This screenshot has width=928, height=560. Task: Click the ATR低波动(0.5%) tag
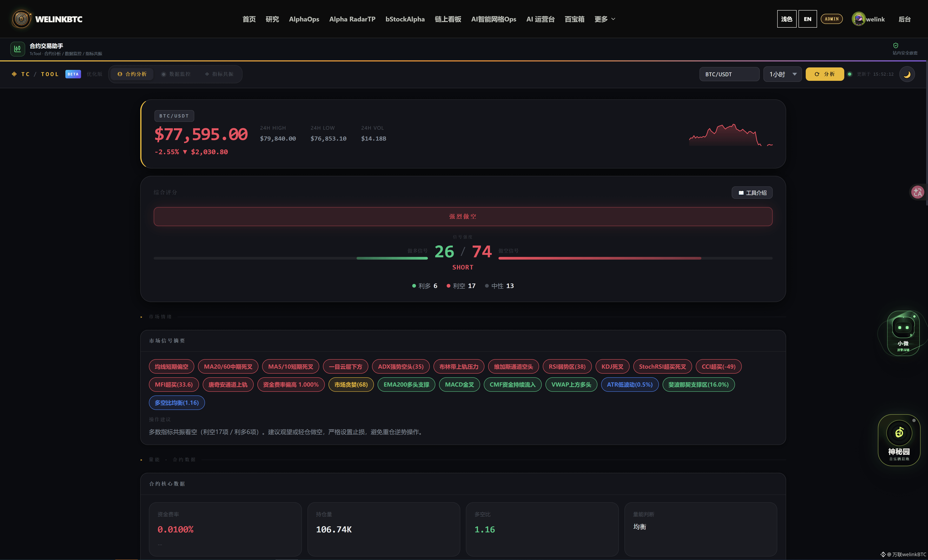[630, 385]
